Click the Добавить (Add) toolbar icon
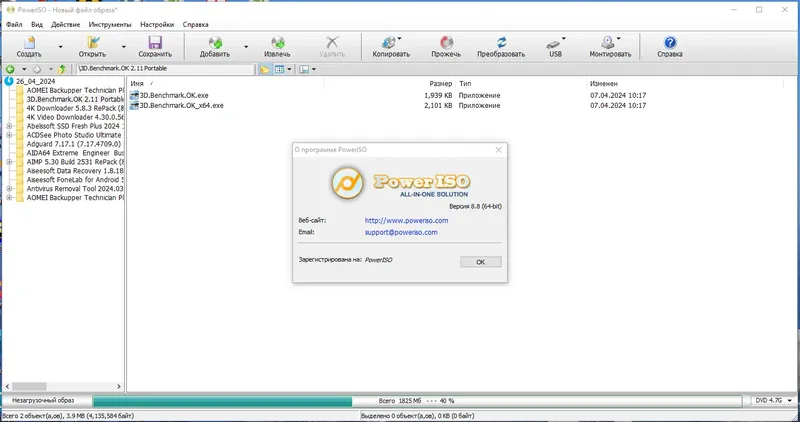 coord(215,43)
